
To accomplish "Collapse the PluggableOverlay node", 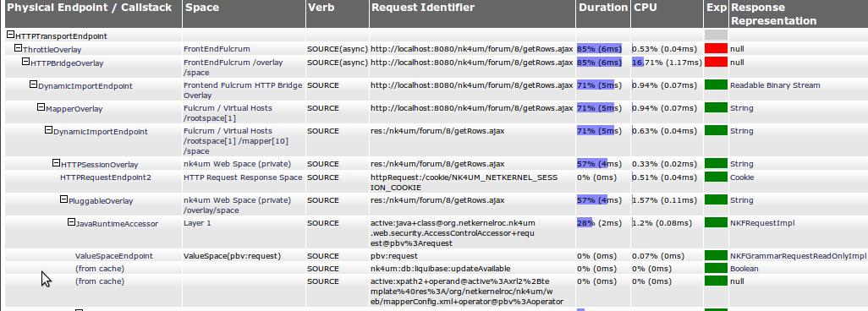I will click(63, 199).
